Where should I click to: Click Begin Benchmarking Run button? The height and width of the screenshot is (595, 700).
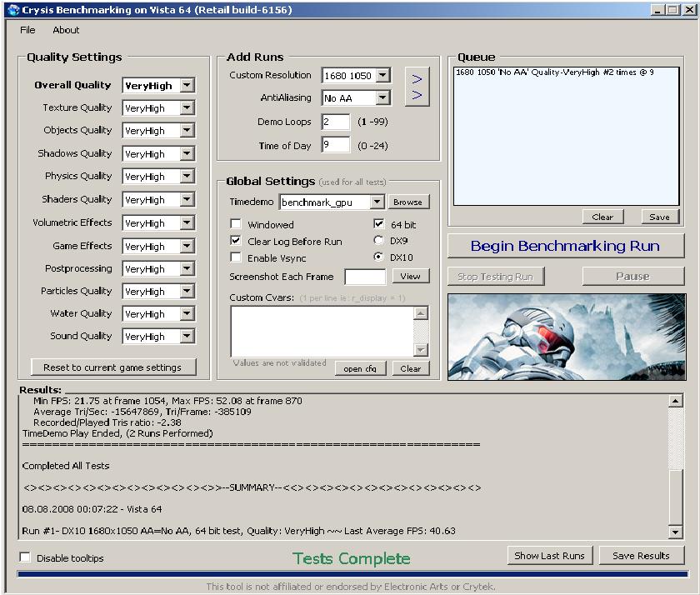pyautogui.click(x=565, y=246)
